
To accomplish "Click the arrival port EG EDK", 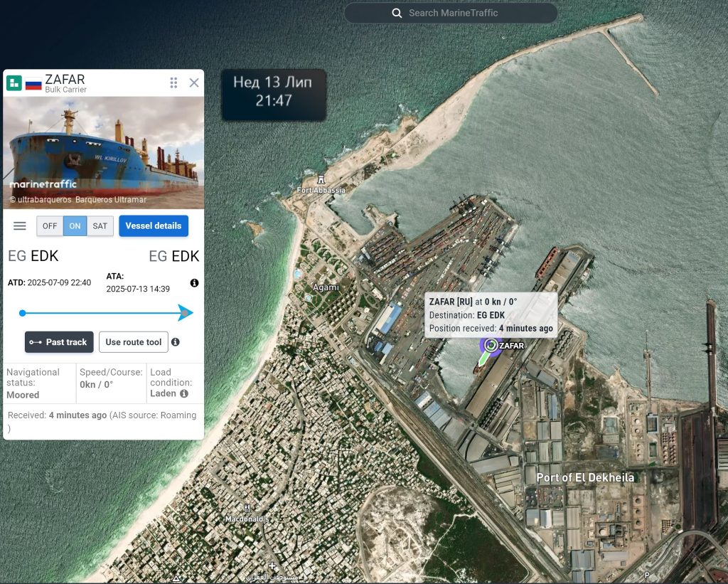I will (174, 256).
